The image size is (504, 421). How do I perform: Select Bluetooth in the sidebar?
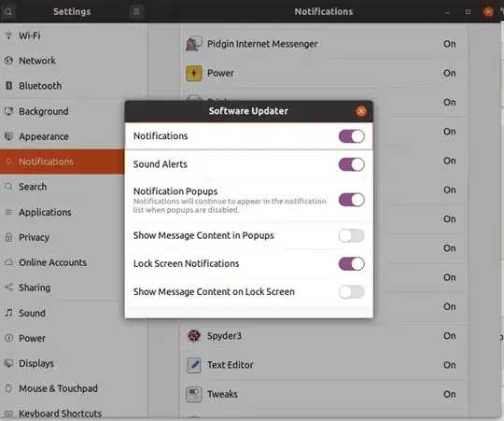point(74,86)
